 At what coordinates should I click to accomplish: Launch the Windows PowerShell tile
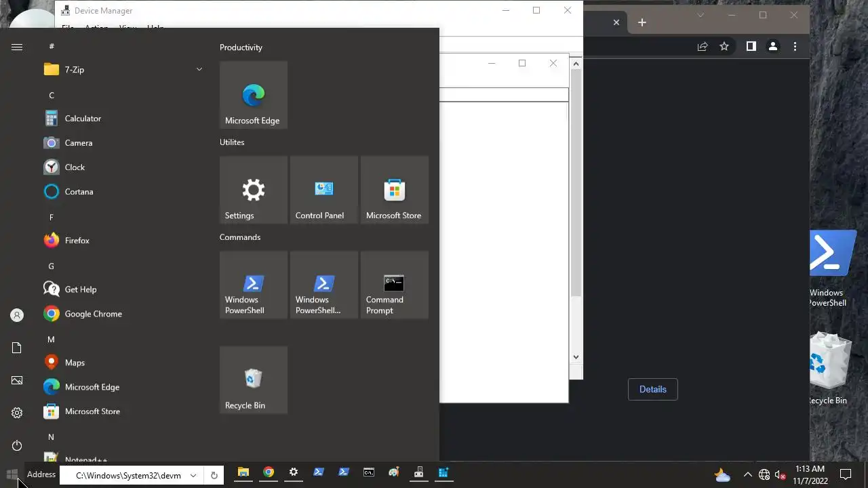(x=254, y=285)
